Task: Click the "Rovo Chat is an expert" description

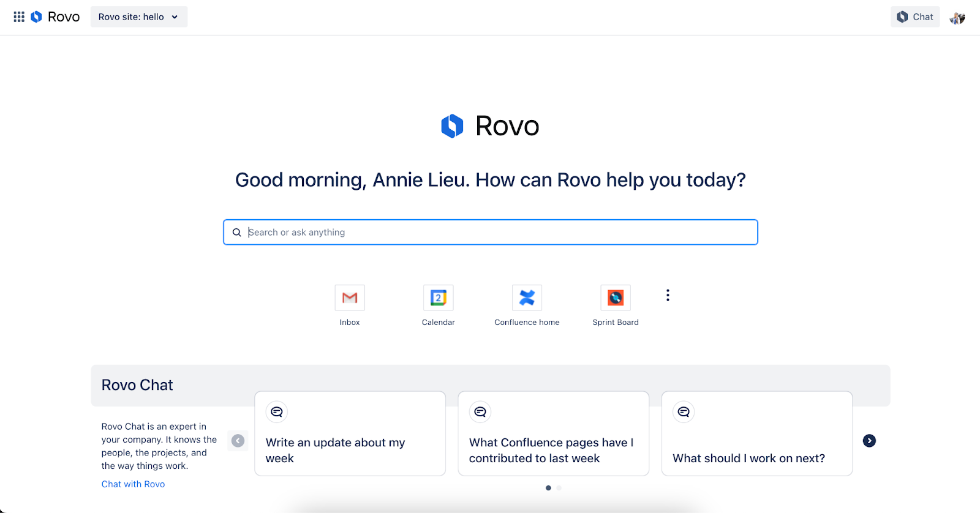Action: (x=159, y=446)
